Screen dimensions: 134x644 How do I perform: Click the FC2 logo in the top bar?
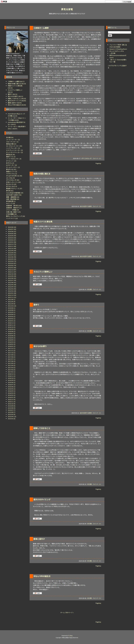click(4, 1)
